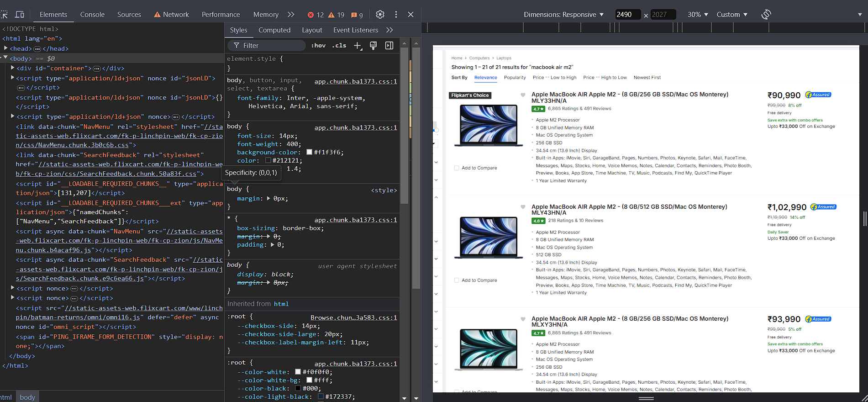
Task: Open the DevTools three-dot customize menu
Action: tap(396, 15)
